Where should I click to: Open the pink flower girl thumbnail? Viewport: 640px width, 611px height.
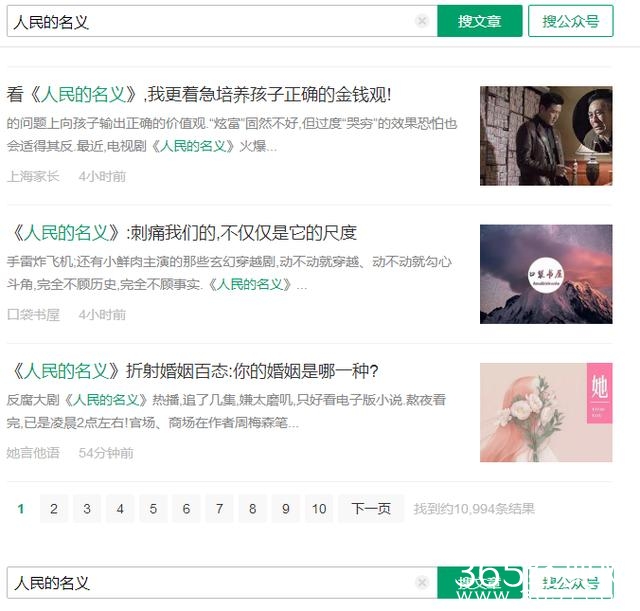pyautogui.click(x=546, y=413)
